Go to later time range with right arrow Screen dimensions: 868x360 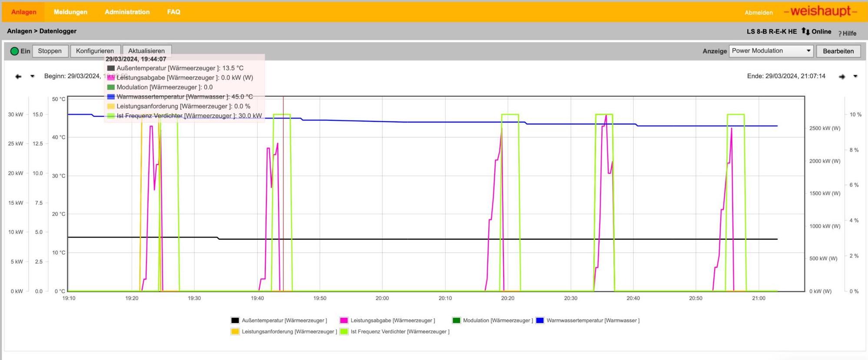[842, 76]
